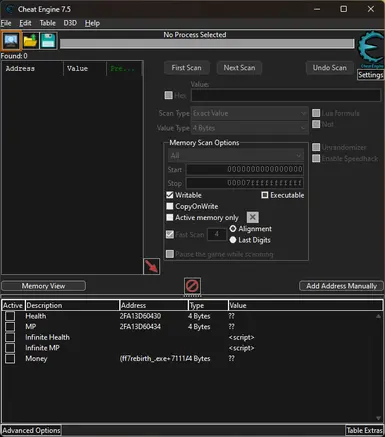
Task: Select the Money row description
Action: pos(36,359)
